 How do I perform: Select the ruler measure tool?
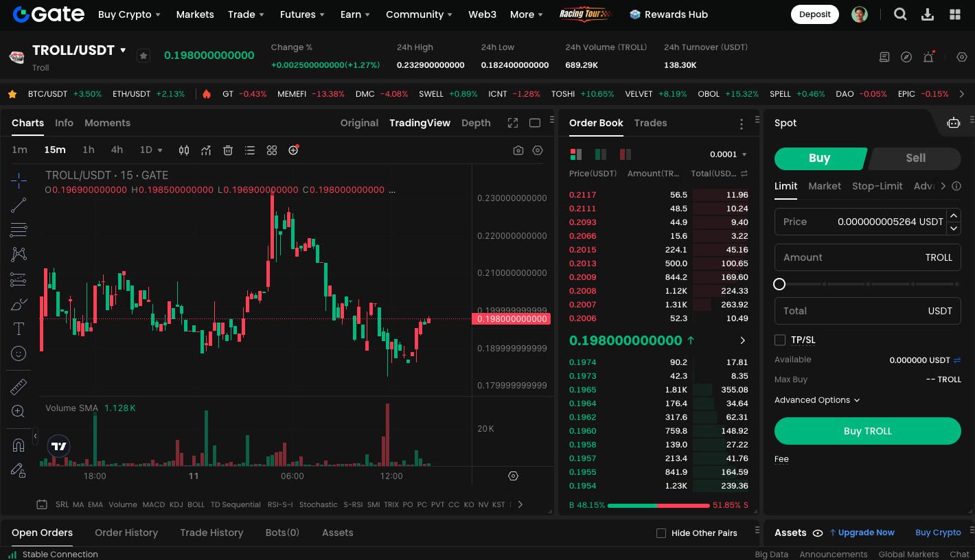(19, 387)
